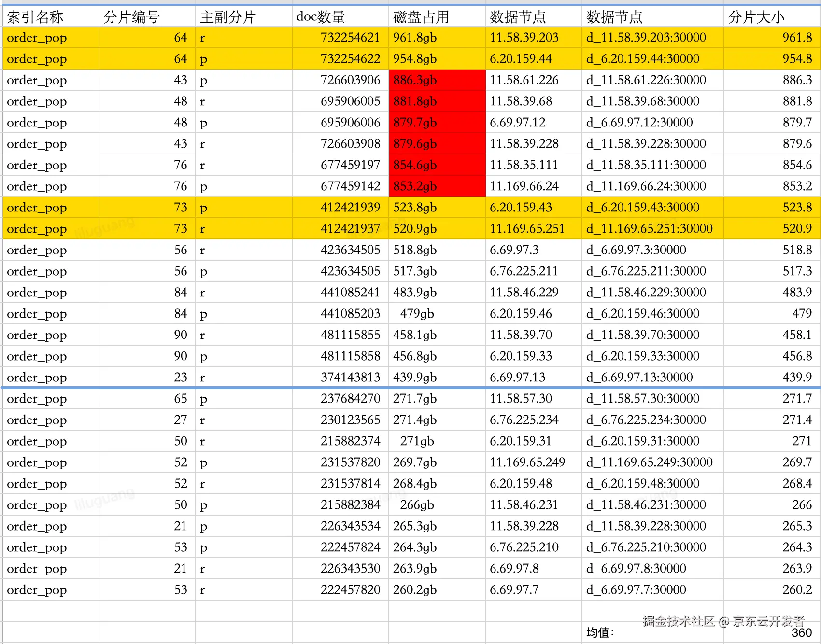Select the red 879.6gb cell
Image resolution: width=821 pixels, height=644 pixels.
point(437,144)
